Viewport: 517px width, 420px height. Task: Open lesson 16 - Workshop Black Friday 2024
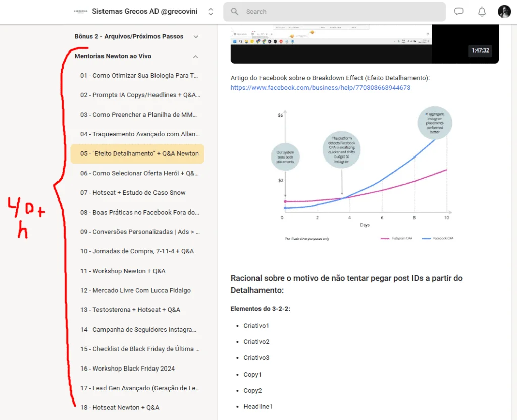(x=137, y=369)
